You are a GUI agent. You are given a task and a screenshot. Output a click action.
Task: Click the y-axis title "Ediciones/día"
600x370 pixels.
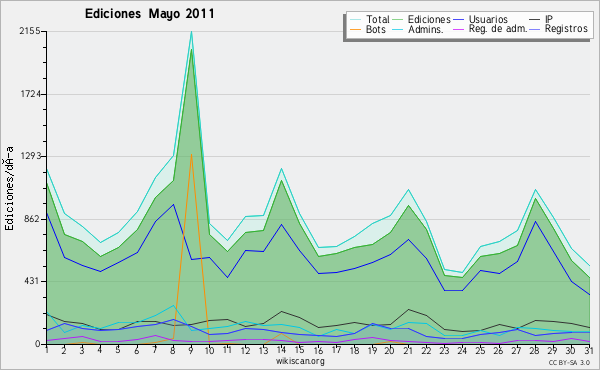click(10, 188)
